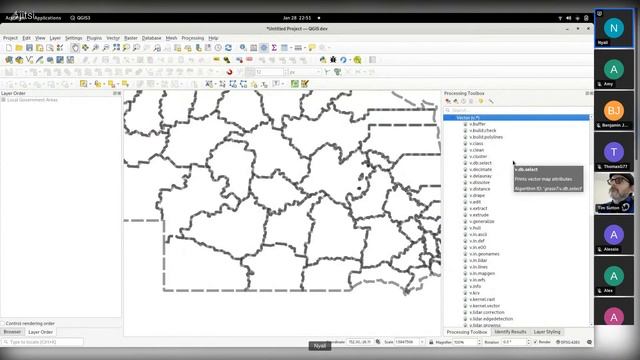
Task: Select v.dissolve in the toolbox list
Action: click(479, 182)
